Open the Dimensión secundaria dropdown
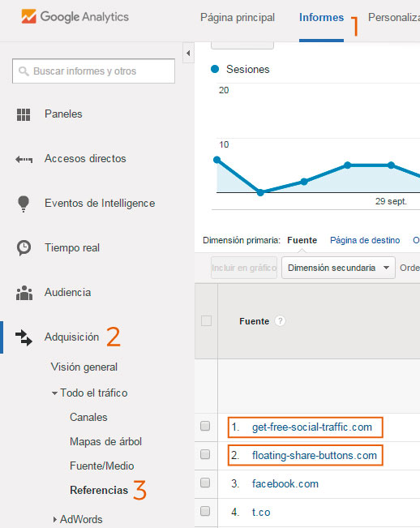Viewport: 420px width, 528px height. (x=338, y=268)
